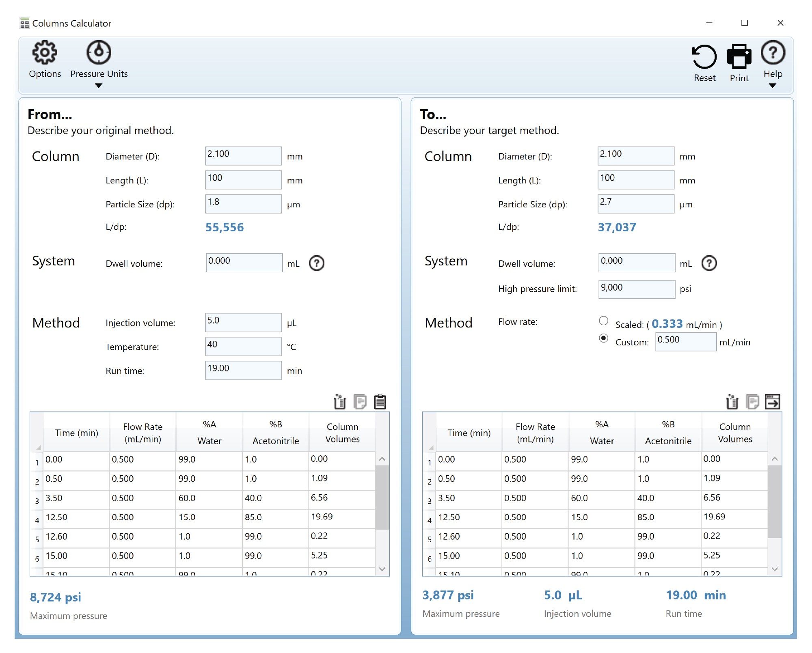
Task: Click From table select-all corner
Action: [37, 433]
